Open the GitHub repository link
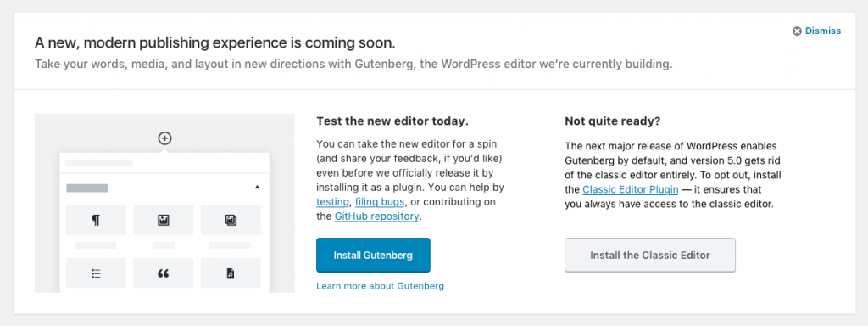Screen dimensions: 868x326 click(x=376, y=216)
